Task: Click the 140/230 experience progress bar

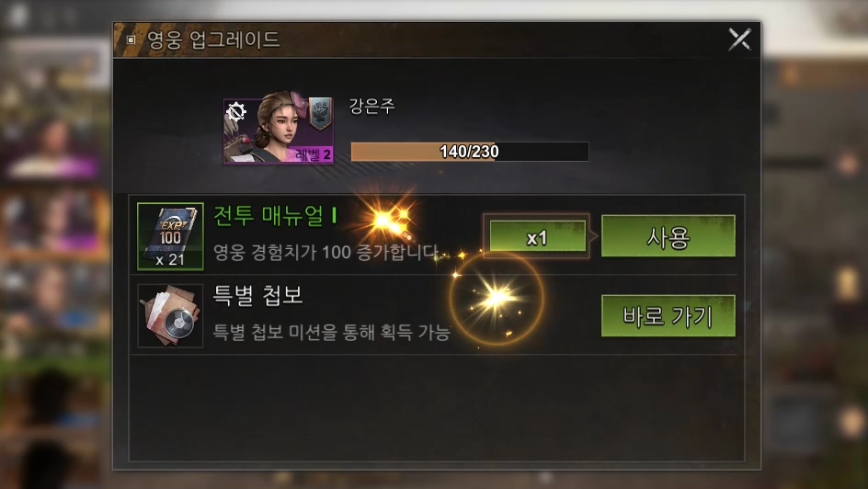Action: click(470, 152)
